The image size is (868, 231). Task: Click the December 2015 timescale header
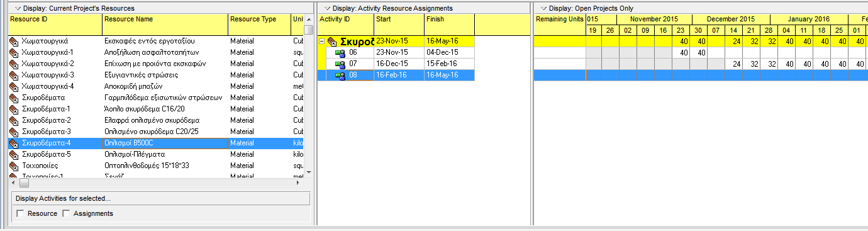click(730, 20)
